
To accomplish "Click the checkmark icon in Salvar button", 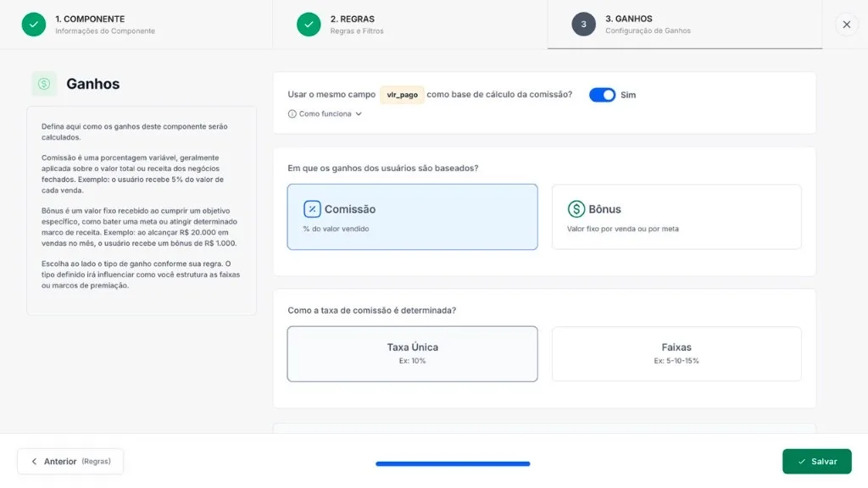I will pyautogui.click(x=802, y=462).
